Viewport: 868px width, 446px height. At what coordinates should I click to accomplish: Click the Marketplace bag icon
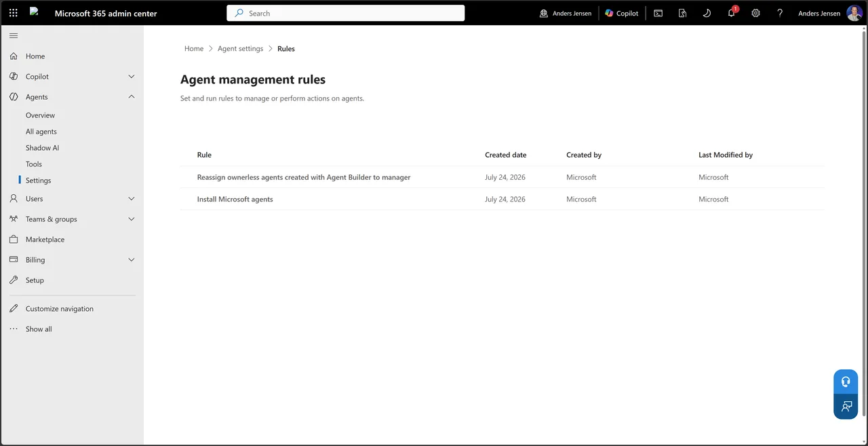tap(14, 240)
